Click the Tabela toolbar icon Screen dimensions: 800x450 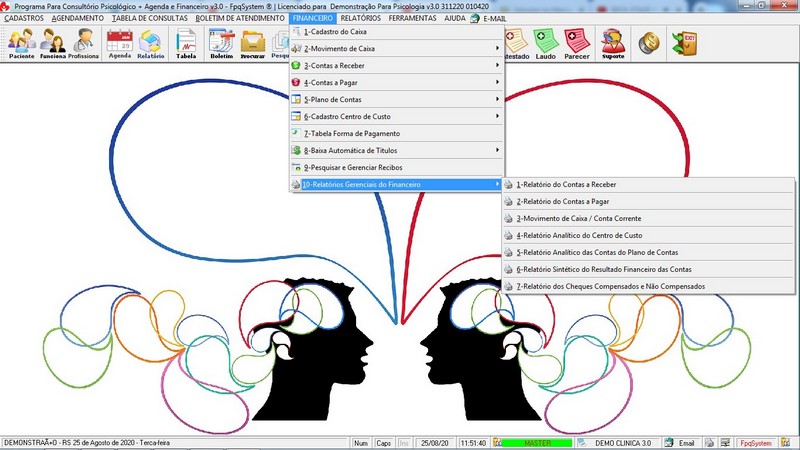pyautogui.click(x=186, y=44)
